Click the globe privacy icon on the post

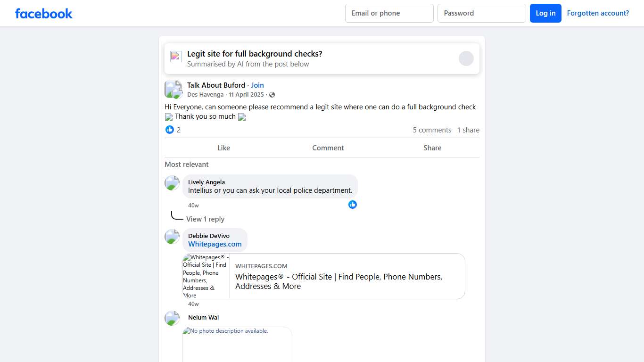(272, 95)
